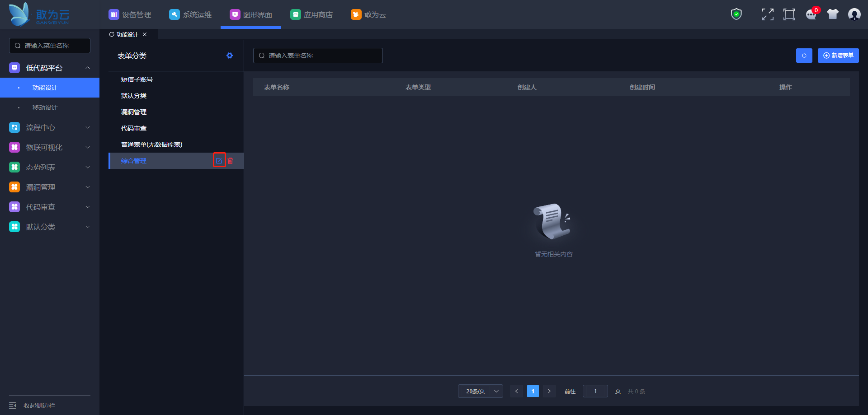Viewport: 868px width, 415px height.
Task: Open the 设备管理 top menu
Action: coord(130,14)
